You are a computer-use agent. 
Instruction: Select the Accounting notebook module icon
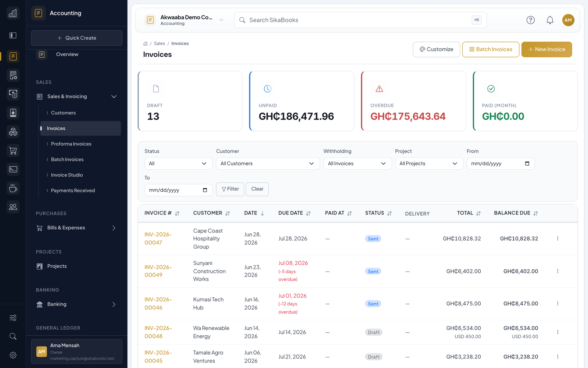pyautogui.click(x=13, y=56)
